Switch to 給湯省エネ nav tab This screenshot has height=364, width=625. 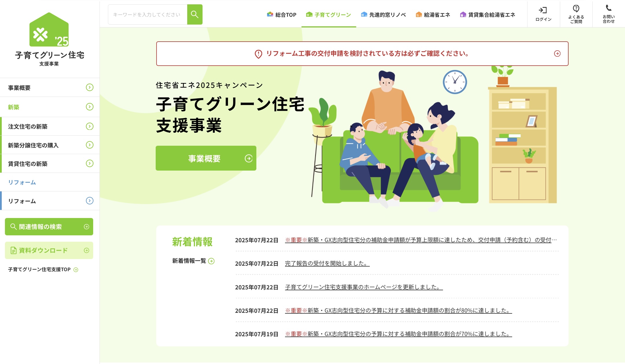(x=433, y=14)
